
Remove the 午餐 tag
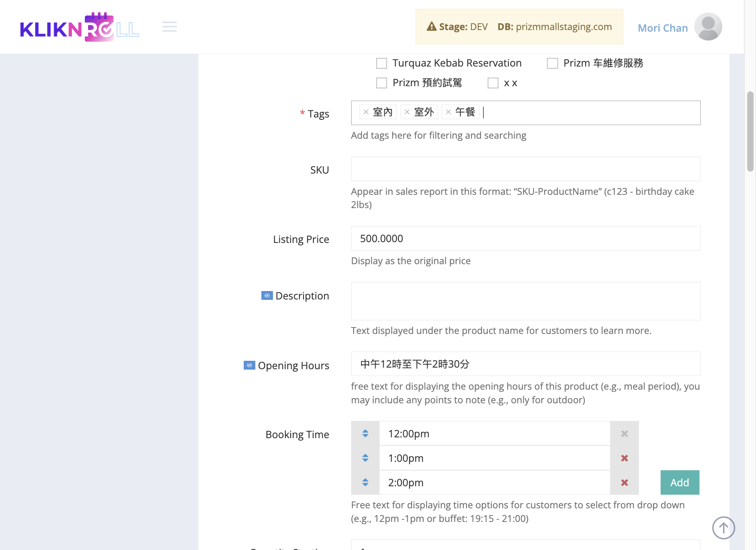[x=448, y=112]
